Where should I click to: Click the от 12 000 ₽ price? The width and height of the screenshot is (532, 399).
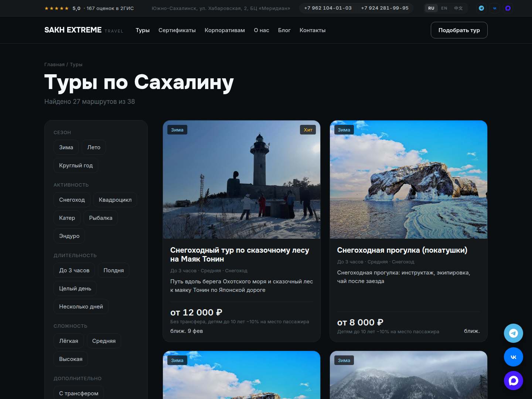point(196,313)
